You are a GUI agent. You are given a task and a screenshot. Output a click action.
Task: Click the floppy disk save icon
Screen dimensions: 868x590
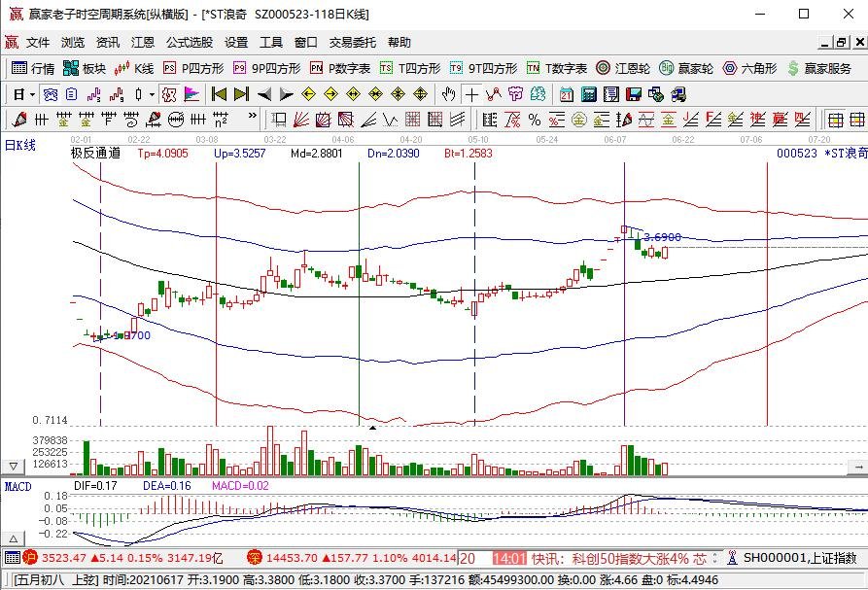634,94
